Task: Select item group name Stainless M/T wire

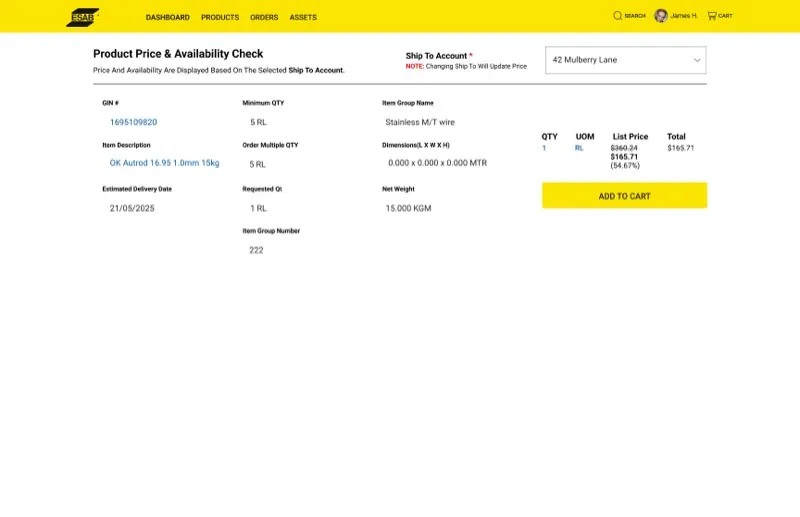Action: [x=420, y=122]
